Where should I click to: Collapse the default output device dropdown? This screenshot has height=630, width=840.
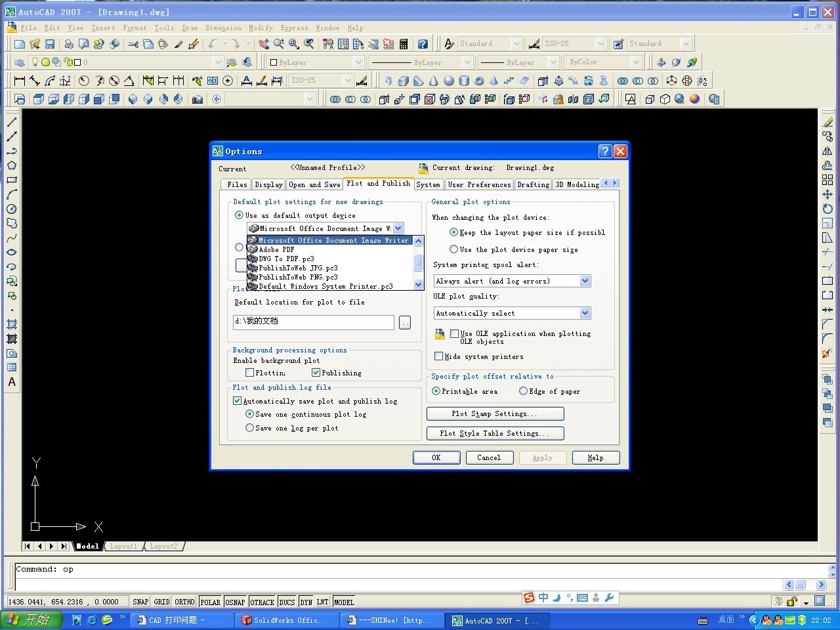[398, 228]
